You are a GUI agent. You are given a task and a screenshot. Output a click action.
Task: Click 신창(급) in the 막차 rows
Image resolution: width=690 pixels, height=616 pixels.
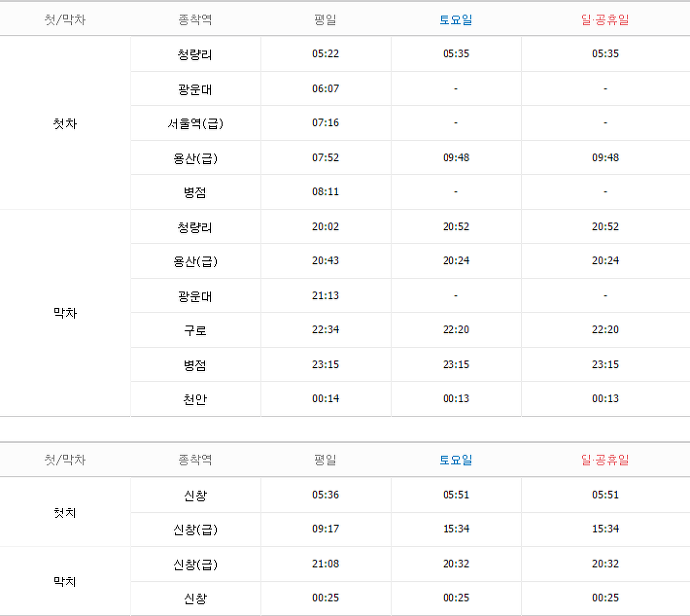[195, 565]
